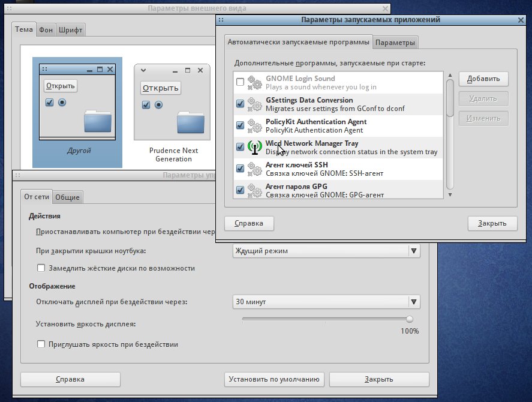Click Справка in power management window

point(70,379)
